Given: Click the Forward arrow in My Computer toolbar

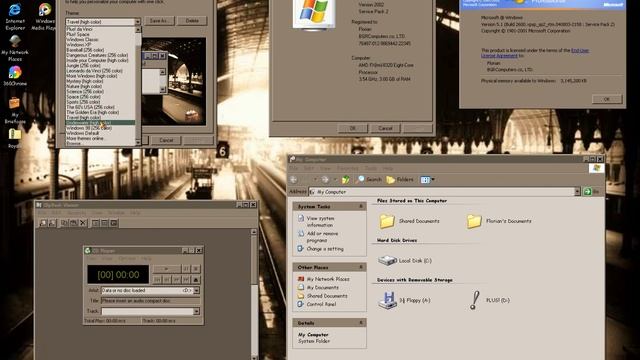Looking at the screenshot, I should pos(325,180).
